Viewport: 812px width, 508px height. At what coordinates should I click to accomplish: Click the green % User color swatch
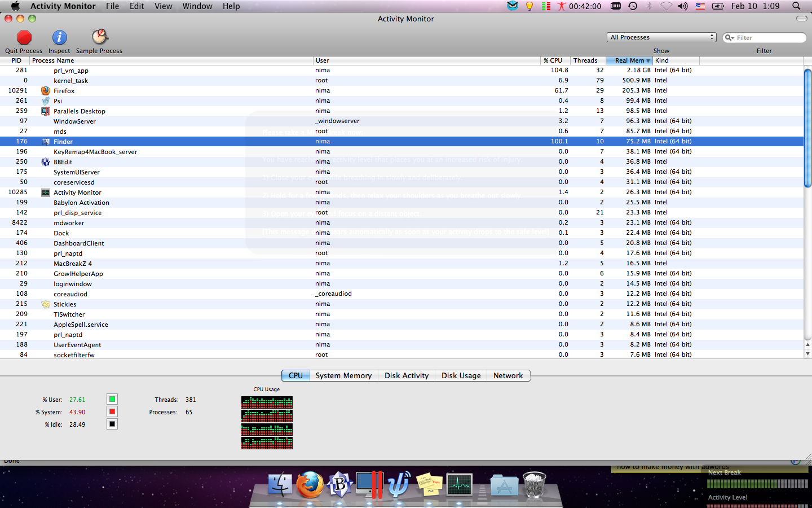coord(112,400)
